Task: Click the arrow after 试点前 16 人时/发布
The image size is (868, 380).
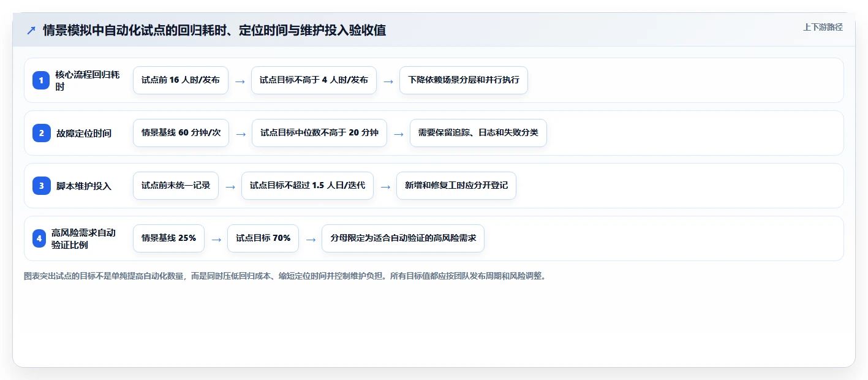Action: tap(240, 81)
